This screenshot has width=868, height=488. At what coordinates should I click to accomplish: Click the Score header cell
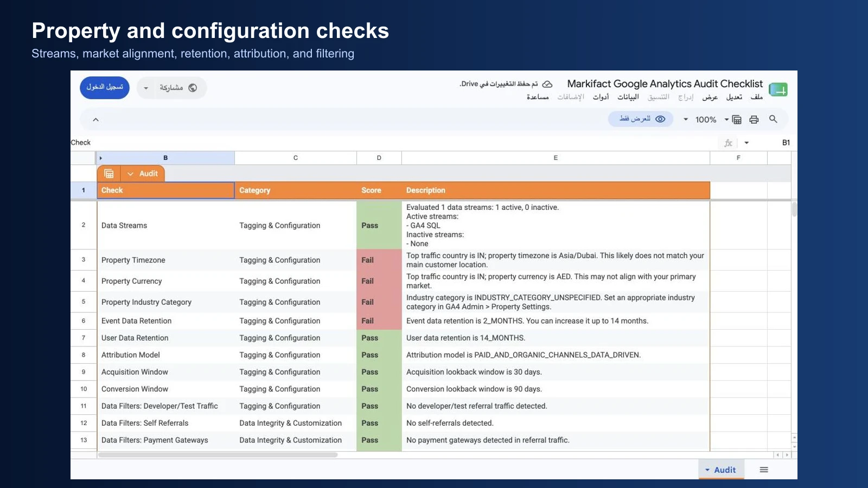tap(379, 190)
